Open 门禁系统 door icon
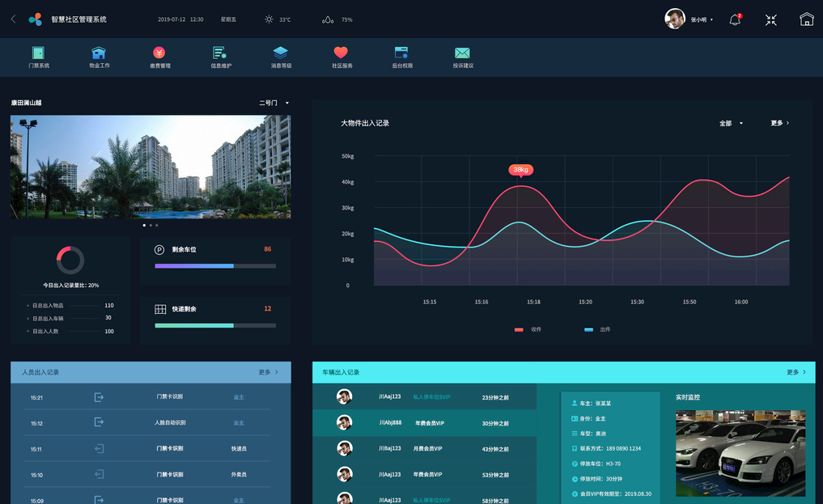 (x=39, y=53)
